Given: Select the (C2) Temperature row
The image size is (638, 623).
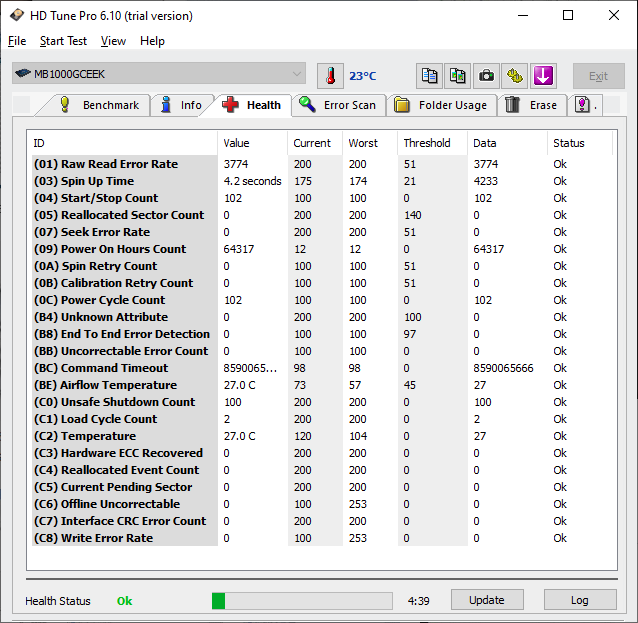Looking at the screenshot, I should tap(322, 436).
